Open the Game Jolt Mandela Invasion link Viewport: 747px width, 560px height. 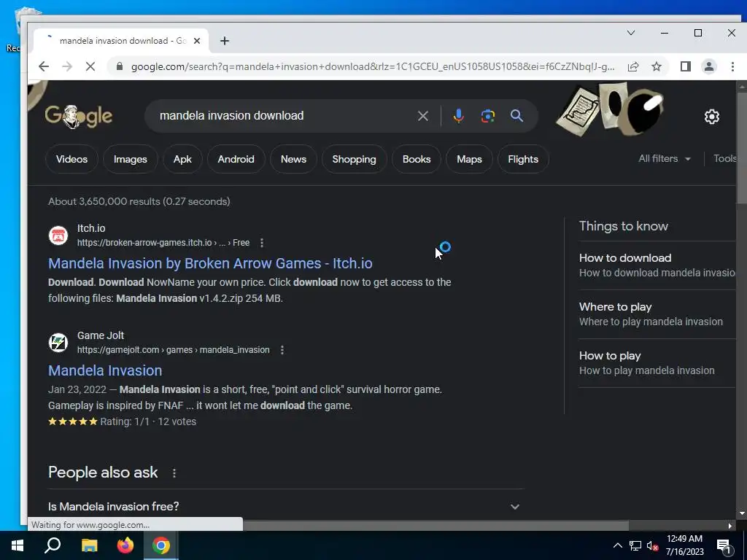pyautogui.click(x=105, y=370)
